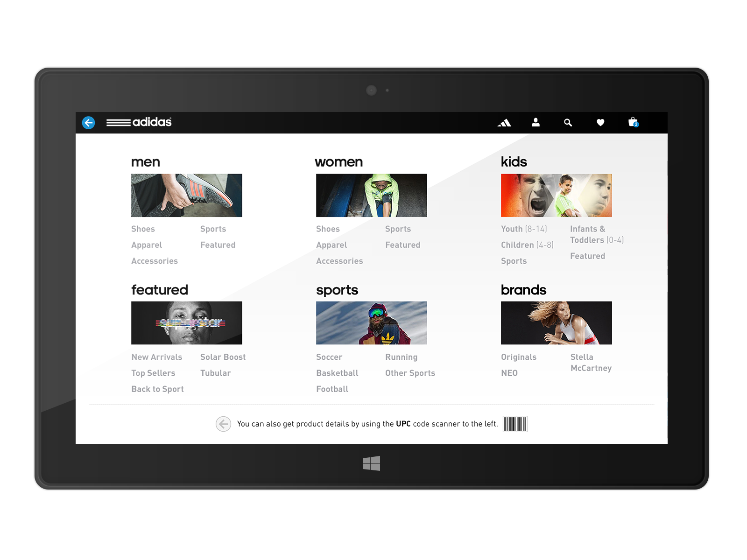This screenshot has width=747, height=560.
Task: Select the kids heading
Action: tap(514, 161)
